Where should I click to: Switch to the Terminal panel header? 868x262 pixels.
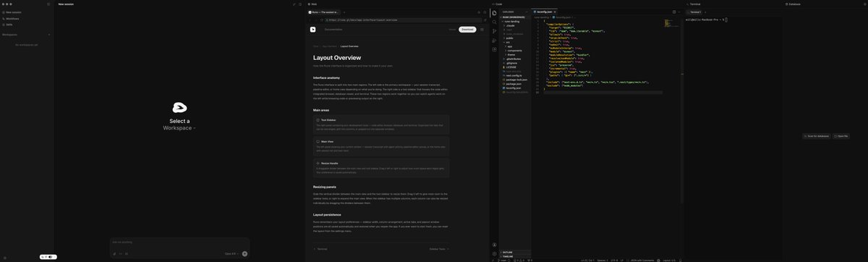pos(693,4)
